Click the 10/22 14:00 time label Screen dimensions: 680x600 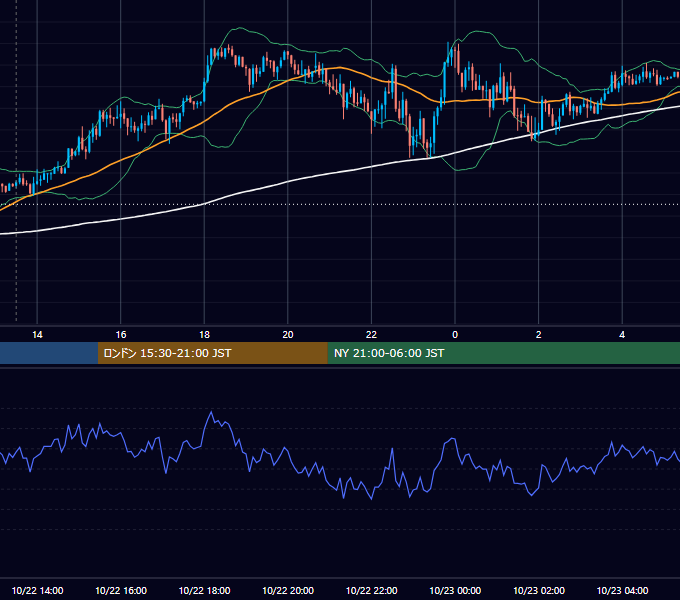point(37,590)
